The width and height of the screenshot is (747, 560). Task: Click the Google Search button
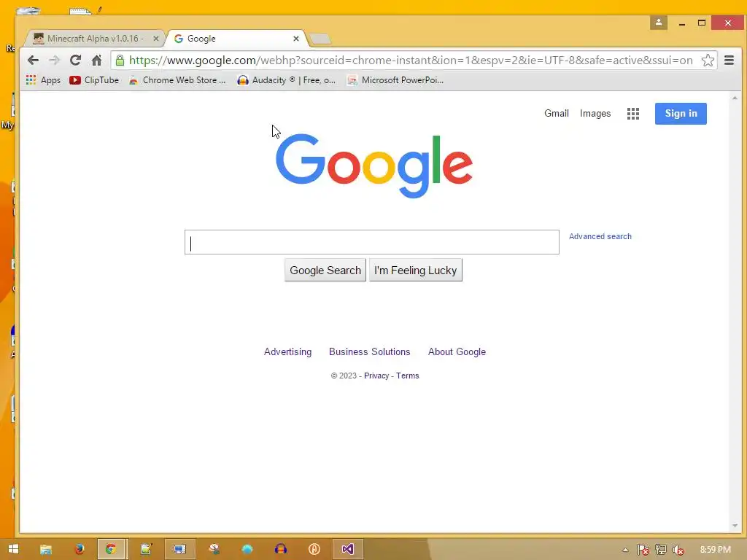tap(325, 270)
